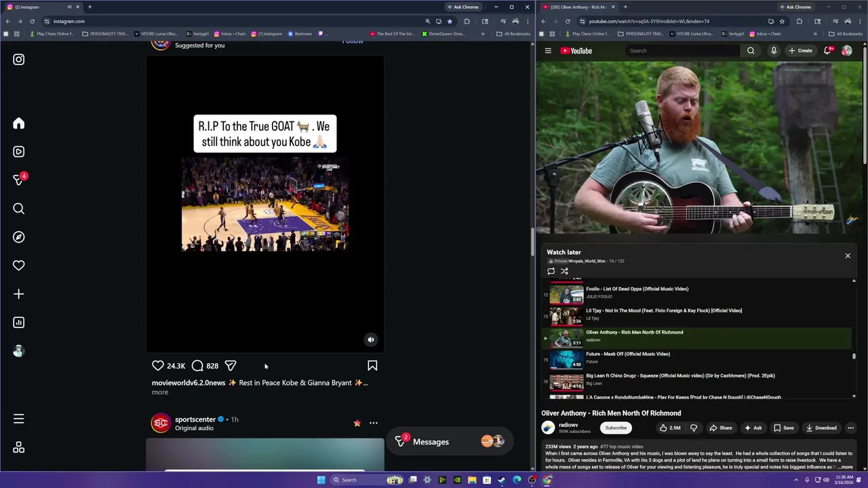Open movieworldv6.2.0news profile link

(189, 383)
